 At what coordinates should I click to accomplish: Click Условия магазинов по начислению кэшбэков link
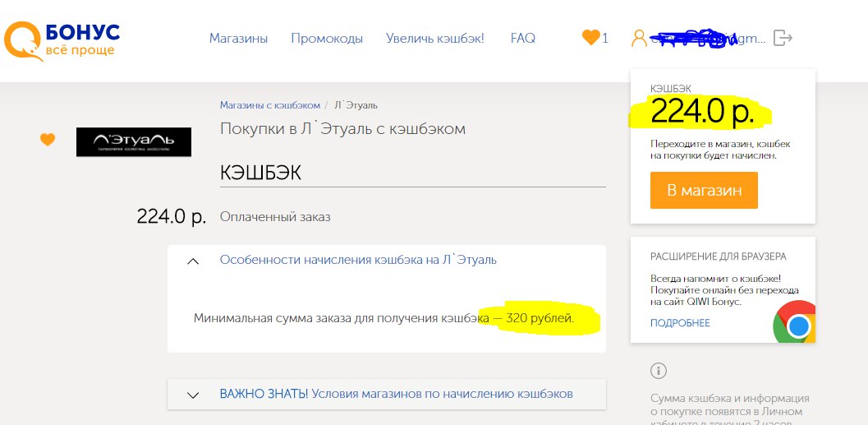443,394
